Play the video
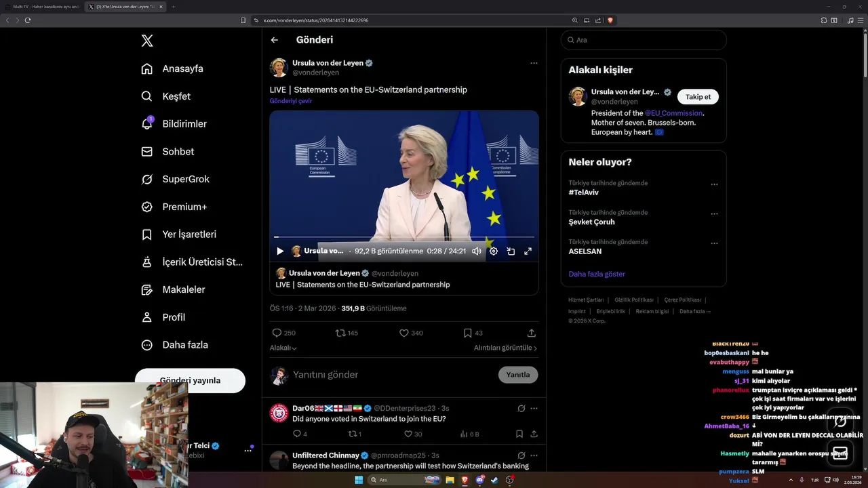Image resolution: width=868 pixels, height=488 pixels. [x=280, y=251]
